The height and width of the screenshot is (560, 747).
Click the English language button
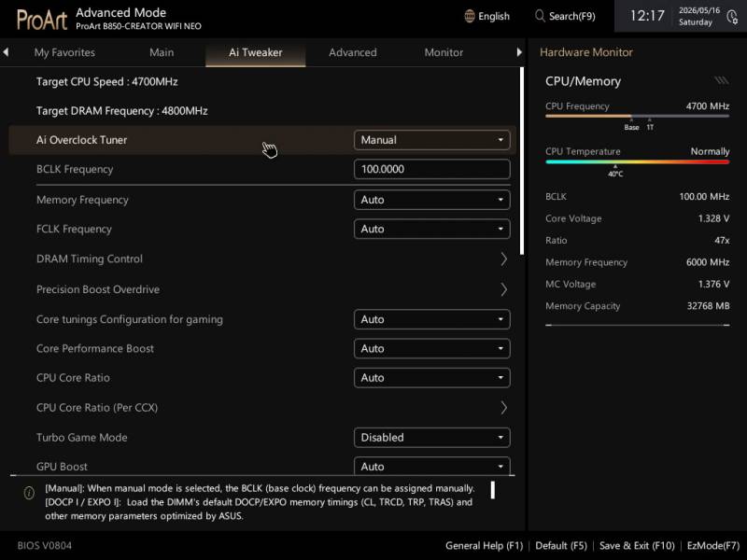pos(486,16)
